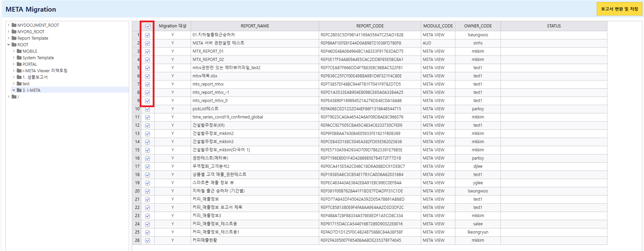The width and height of the screenshot is (644, 251).
Task: Select the 1. 샘플보고서 folder label
Action: [35, 77]
